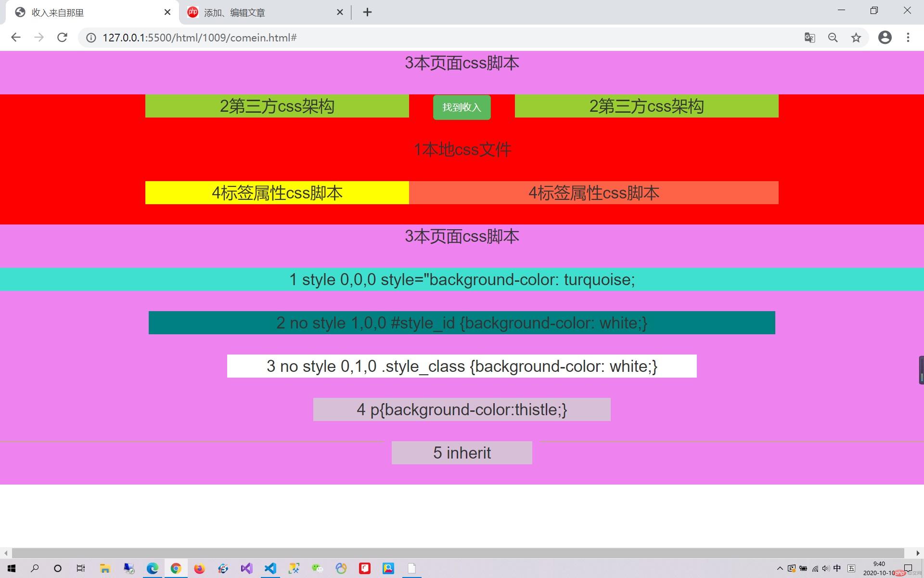Image resolution: width=924 pixels, height=578 pixels.
Task: Go back using the browser back arrow
Action: (16, 38)
